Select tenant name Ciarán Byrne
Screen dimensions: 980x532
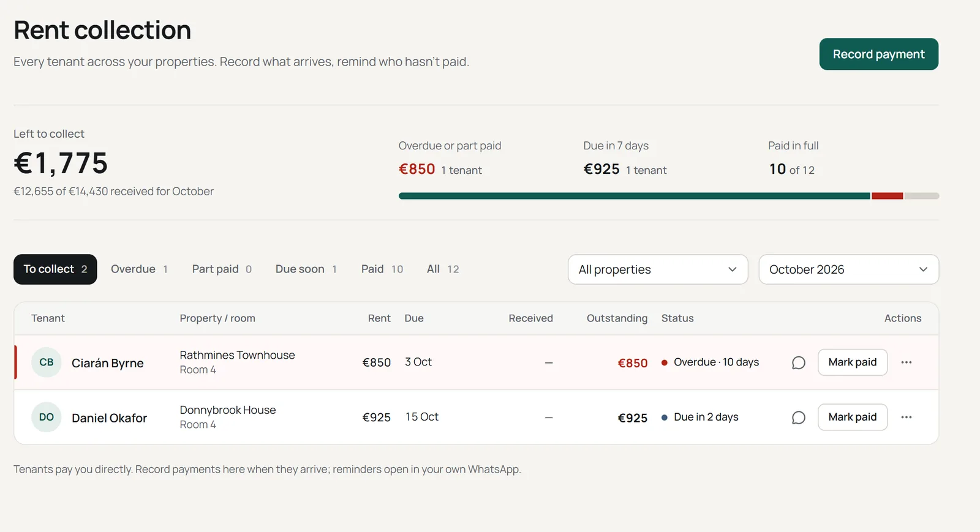[x=108, y=363]
